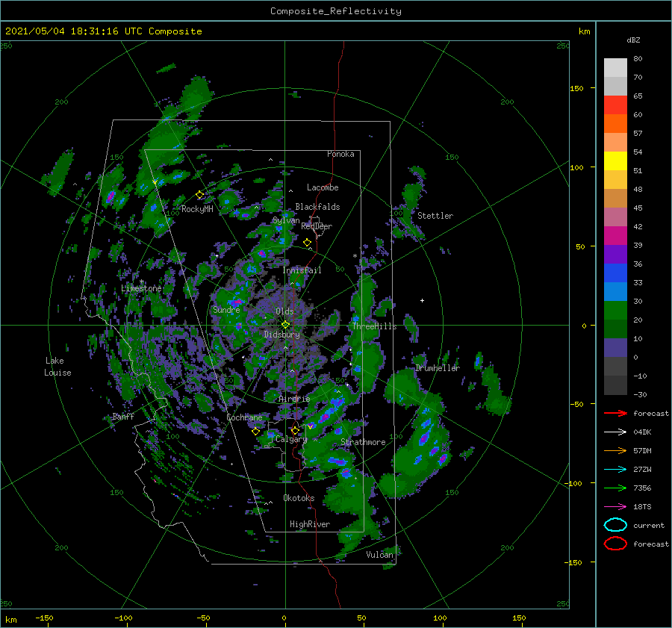Click the ThreeHills city label
The width and height of the screenshot is (672, 628).
[x=375, y=326]
